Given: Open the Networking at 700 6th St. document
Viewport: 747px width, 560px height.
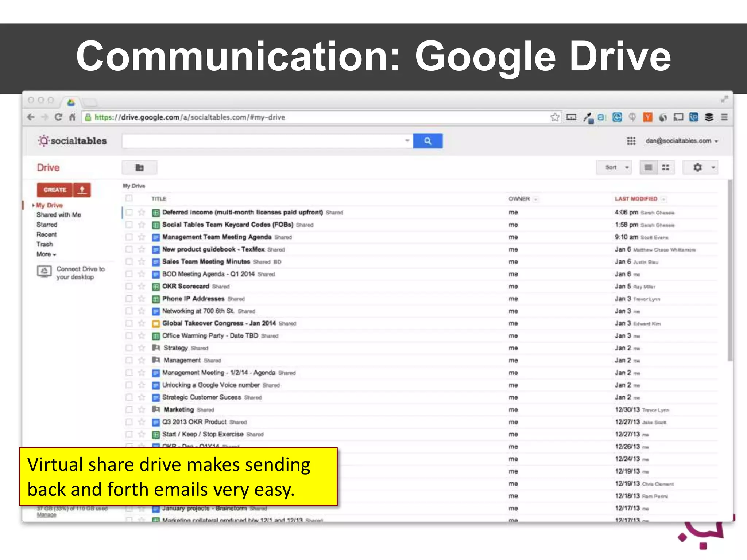Looking at the screenshot, I should click(x=198, y=311).
